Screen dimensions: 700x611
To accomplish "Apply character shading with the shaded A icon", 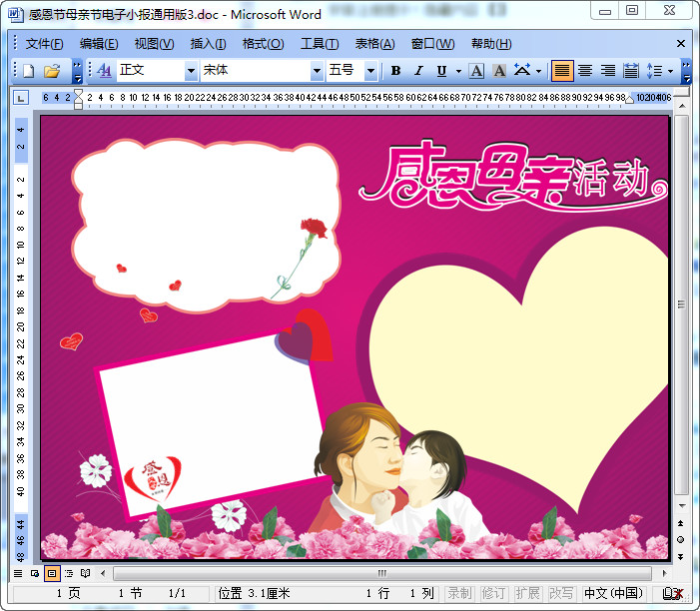I will (x=499, y=71).
